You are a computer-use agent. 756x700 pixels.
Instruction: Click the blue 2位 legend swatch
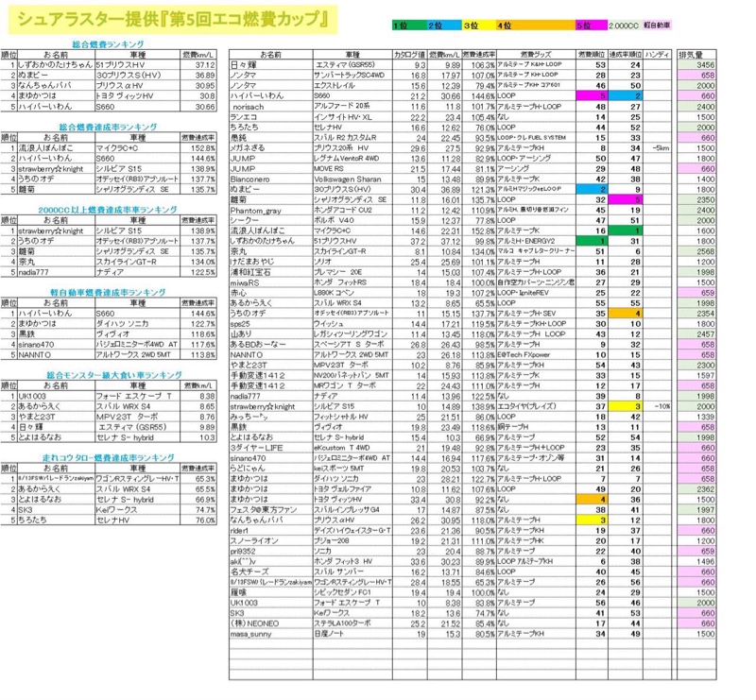click(444, 26)
